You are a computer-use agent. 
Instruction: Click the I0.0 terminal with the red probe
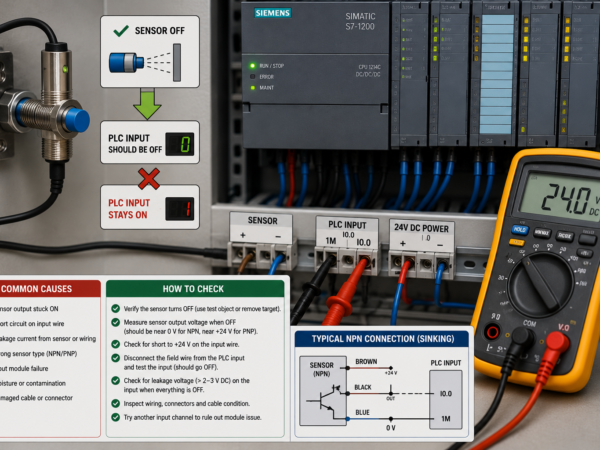(x=364, y=261)
